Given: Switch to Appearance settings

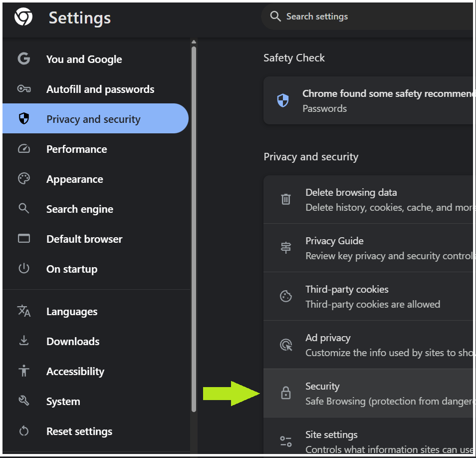Looking at the screenshot, I should point(95,179).
